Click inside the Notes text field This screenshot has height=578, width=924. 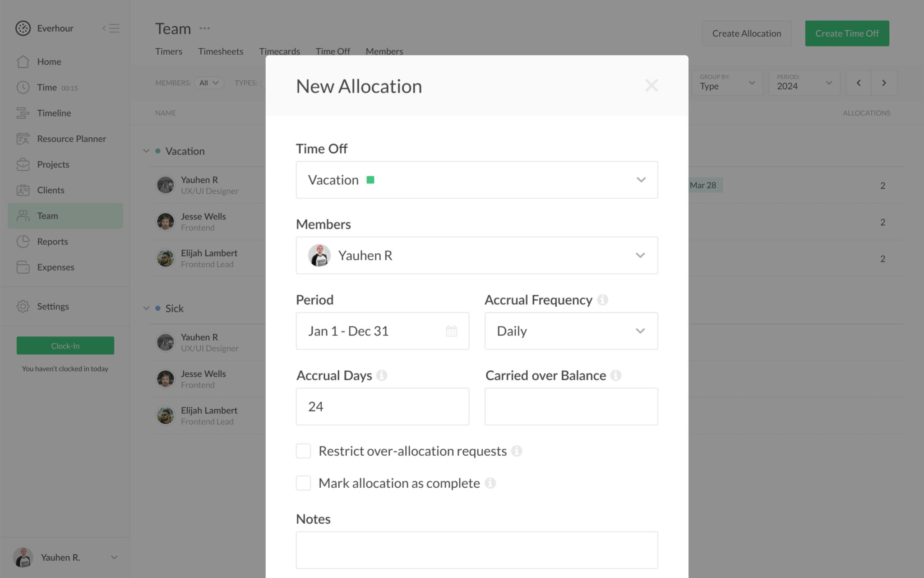click(476, 550)
